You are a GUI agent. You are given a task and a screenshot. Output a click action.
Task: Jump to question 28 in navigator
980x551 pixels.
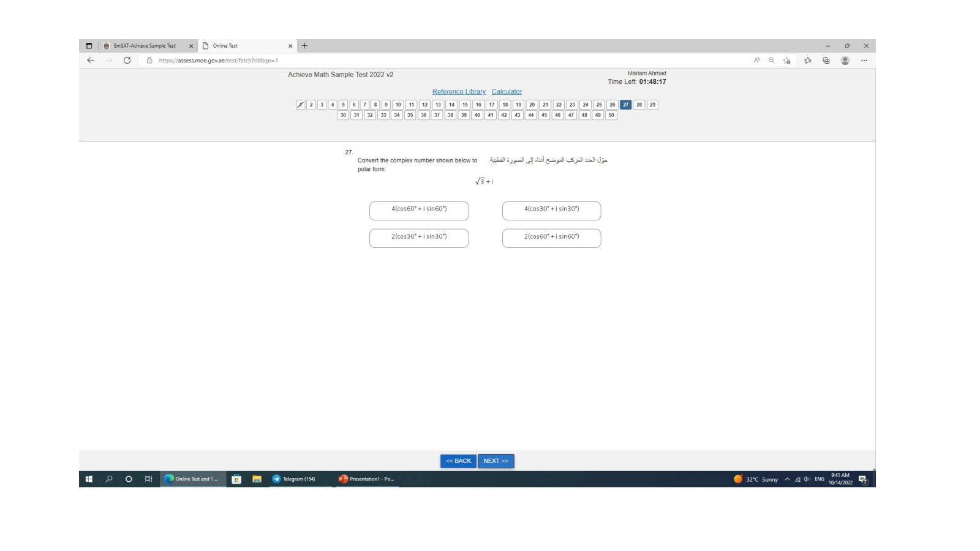click(x=639, y=105)
